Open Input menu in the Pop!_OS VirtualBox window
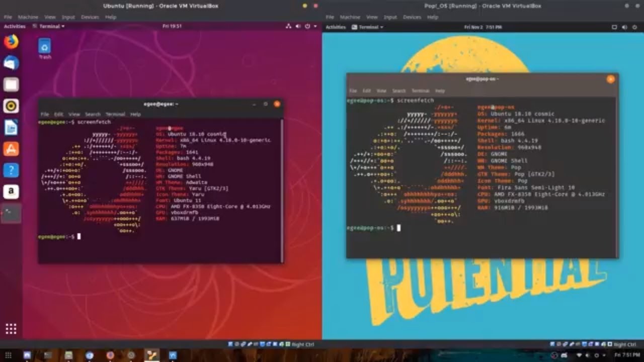Image resolution: width=644 pixels, height=362 pixels. 390,17
